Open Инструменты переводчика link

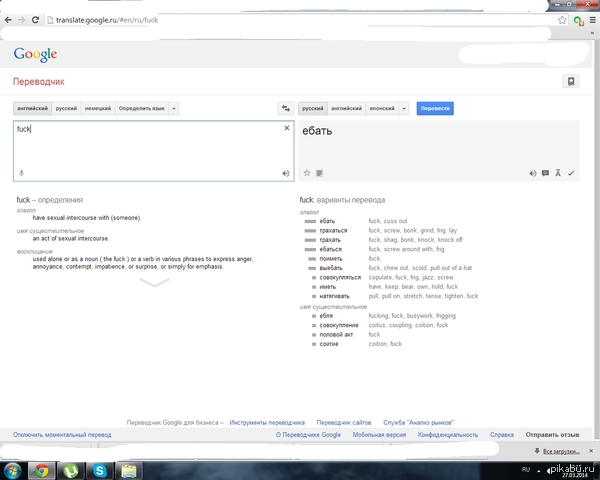click(267, 423)
